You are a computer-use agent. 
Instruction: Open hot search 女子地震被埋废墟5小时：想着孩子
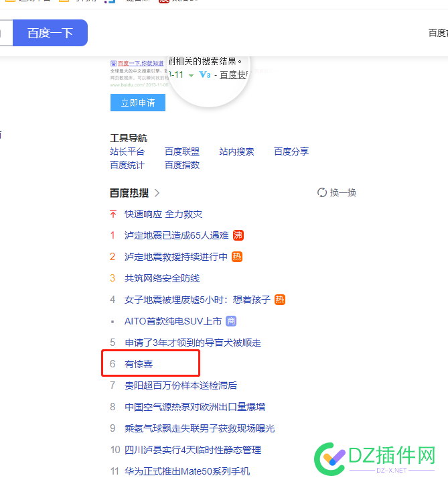click(x=198, y=300)
